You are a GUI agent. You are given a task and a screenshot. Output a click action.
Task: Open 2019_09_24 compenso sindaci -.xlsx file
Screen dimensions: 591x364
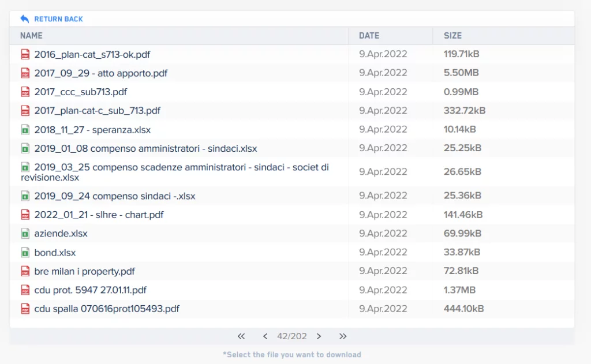pyautogui.click(x=115, y=196)
